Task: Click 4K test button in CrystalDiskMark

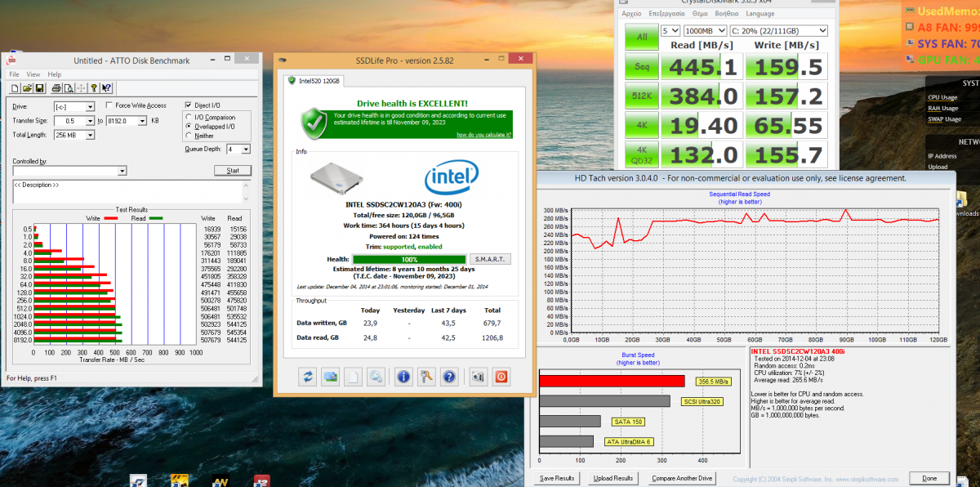Action: point(641,126)
